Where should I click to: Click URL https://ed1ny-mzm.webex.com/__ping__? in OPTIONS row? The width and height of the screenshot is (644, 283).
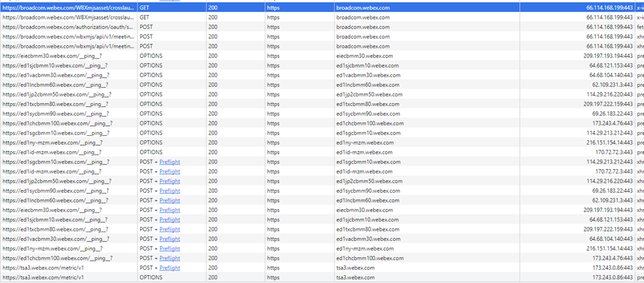point(53,142)
